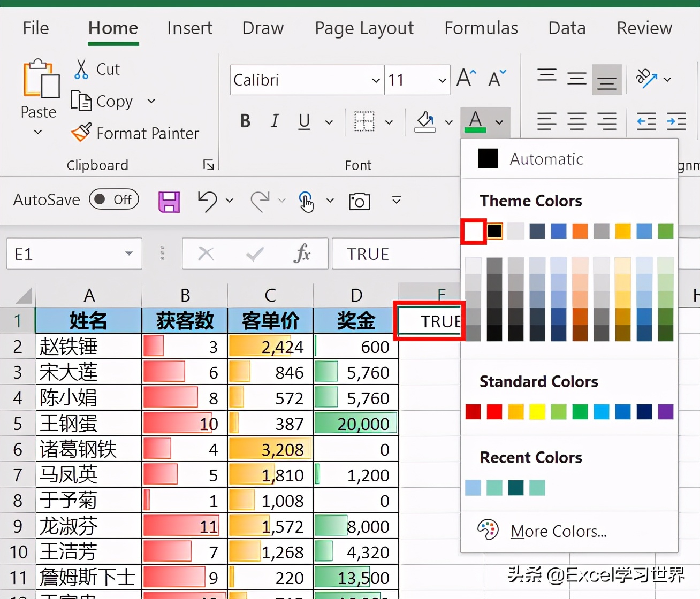This screenshot has height=599, width=700.
Task: Switch to the Data tab
Action: point(567,28)
